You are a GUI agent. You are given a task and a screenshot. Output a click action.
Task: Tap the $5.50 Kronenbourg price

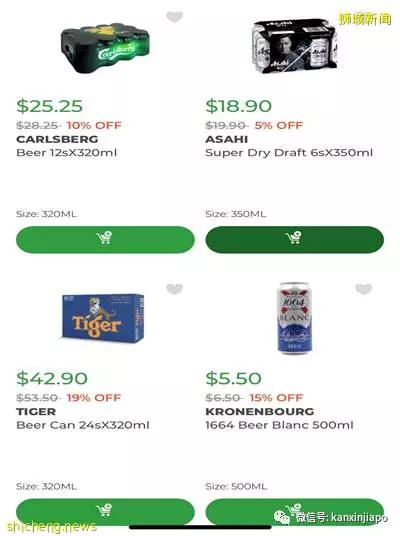pyautogui.click(x=234, y=378)
